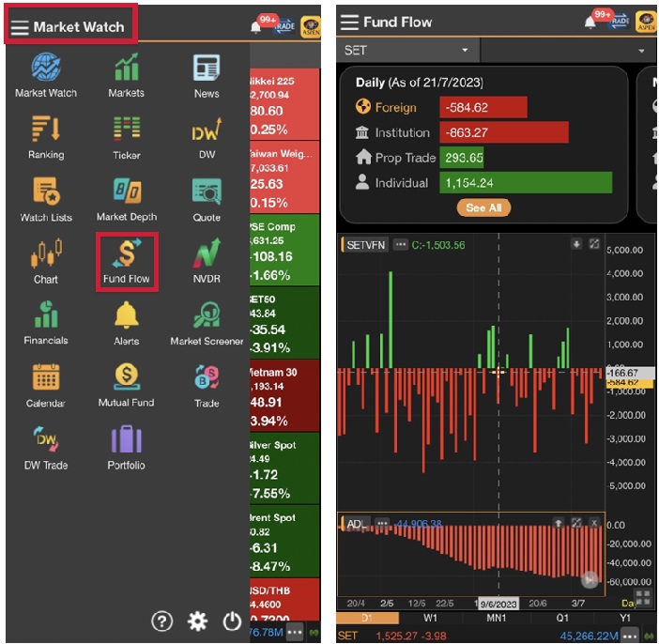The width and height of the screenshot is (659, 644).
Task: Open the Fund Flow icon
Action: click(127, 253)
